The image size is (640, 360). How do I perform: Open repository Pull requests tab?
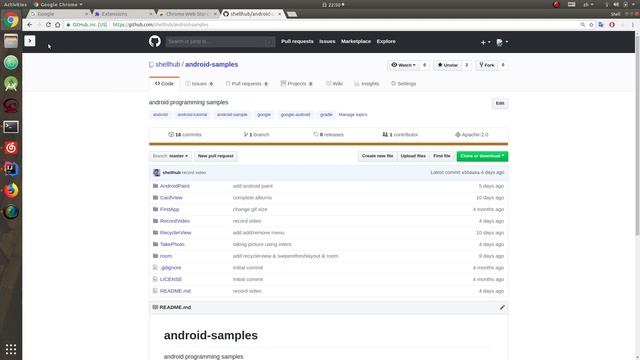[247, 84]
